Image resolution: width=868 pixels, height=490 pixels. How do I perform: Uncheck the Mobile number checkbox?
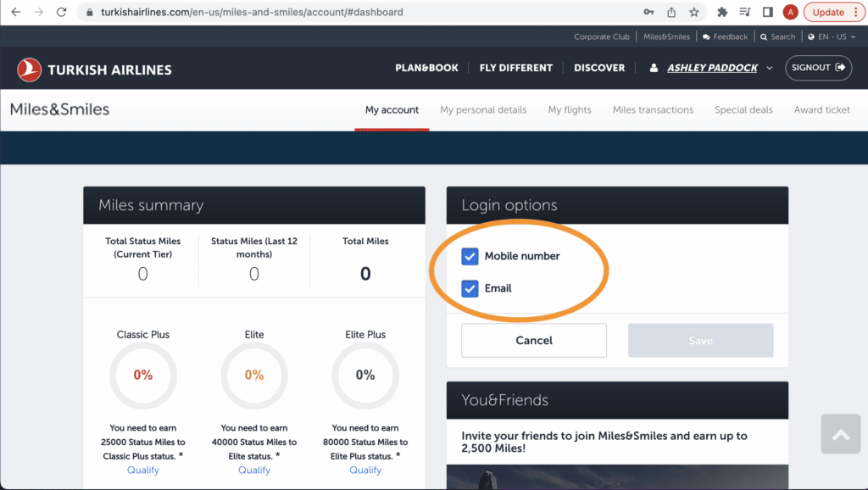[x=470, y=256]
